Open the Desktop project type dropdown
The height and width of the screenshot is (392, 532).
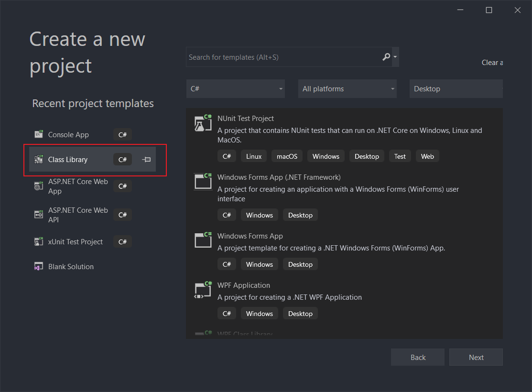[456, 88]
